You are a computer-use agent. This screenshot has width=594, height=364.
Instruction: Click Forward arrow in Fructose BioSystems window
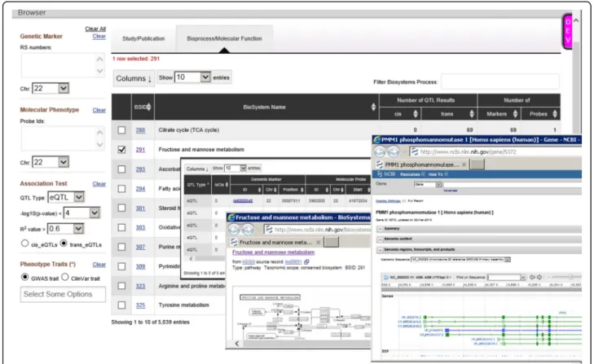pos(248,230)
